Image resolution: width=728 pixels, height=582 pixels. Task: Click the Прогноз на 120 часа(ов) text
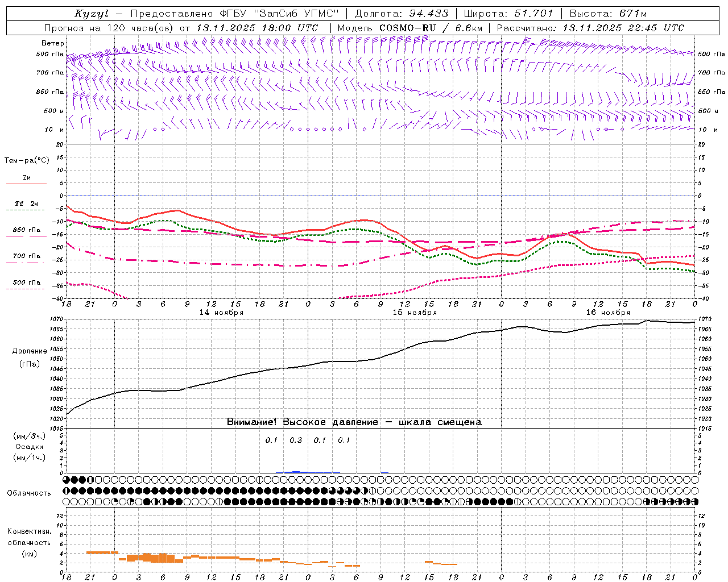109,28
